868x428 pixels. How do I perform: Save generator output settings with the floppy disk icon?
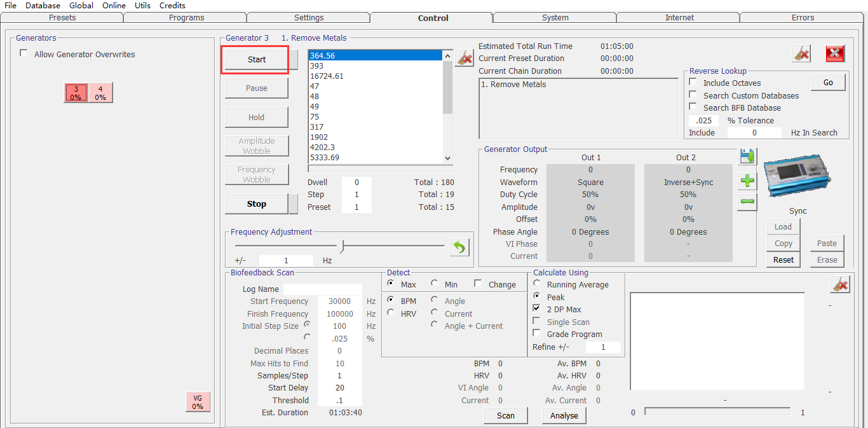(x=747, y=156)
